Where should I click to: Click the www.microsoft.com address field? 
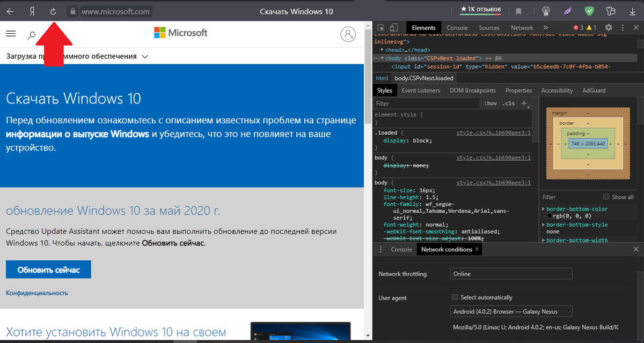115,11
